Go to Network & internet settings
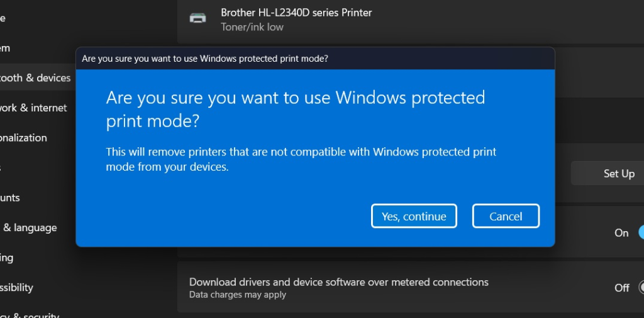The width and height of the screenshot is (644, 318). click(x=33, y=108)
